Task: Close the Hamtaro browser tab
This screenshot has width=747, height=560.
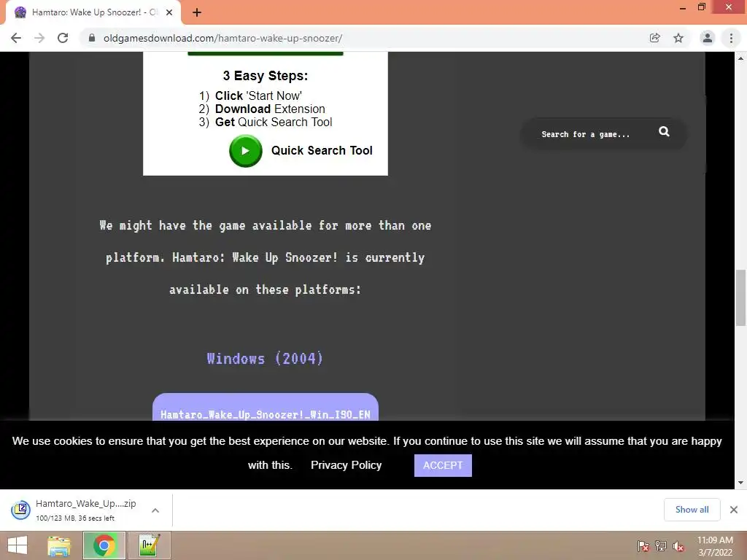Action: click(169, 12)
